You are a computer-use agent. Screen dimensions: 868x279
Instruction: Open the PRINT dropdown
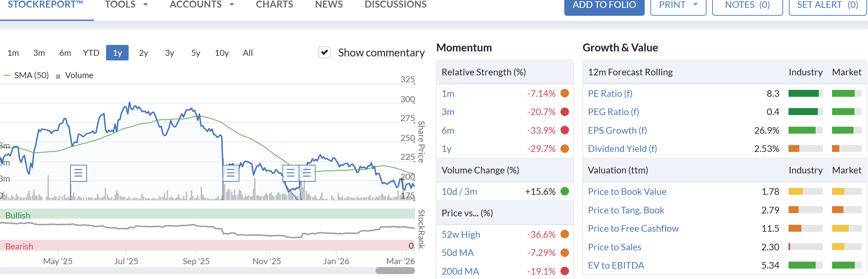[678, 5]
